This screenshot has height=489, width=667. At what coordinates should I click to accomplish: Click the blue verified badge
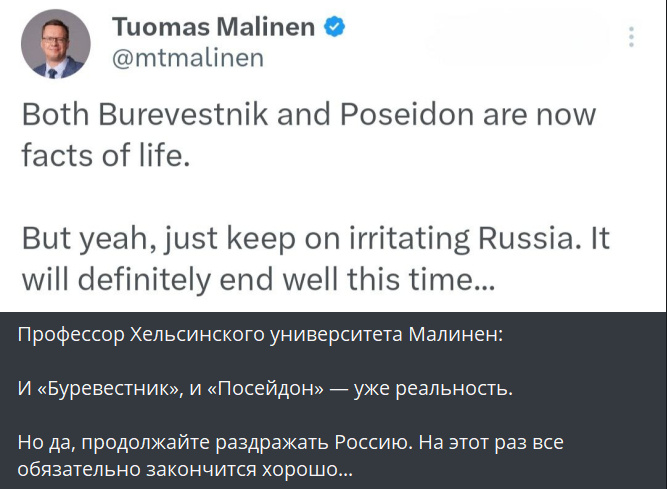pyautogui.click(x=334, y=28)
